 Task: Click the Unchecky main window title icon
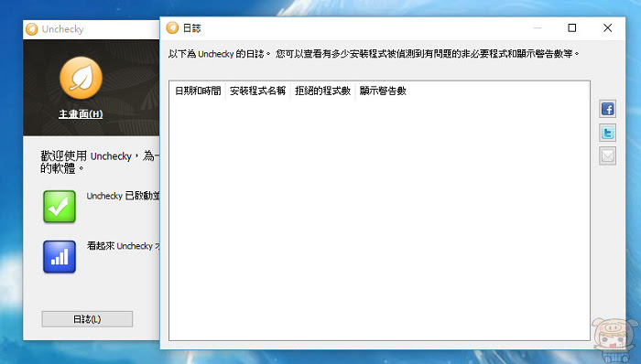click(32, 29)
